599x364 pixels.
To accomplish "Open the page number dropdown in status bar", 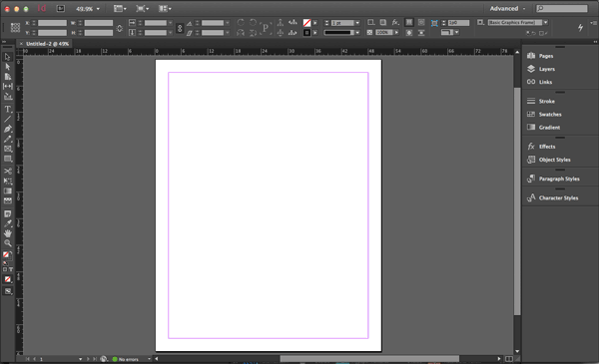I will [x=80, y=359].
